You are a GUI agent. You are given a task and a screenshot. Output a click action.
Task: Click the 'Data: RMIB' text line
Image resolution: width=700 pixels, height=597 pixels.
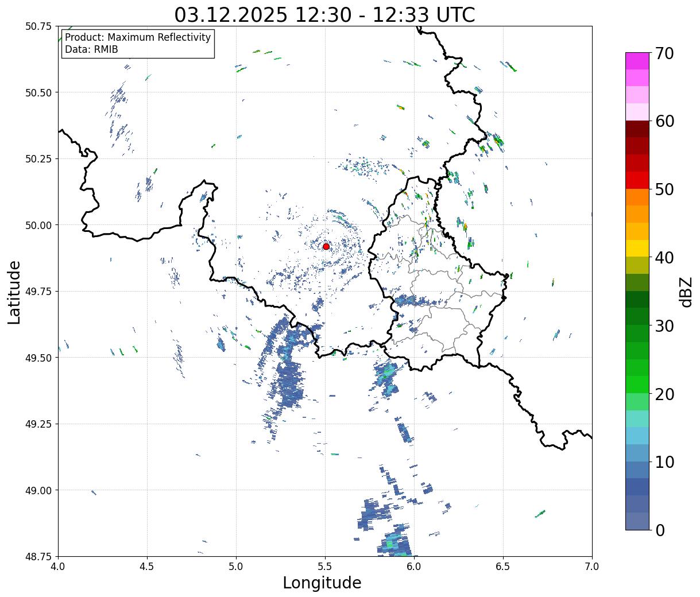91,50
